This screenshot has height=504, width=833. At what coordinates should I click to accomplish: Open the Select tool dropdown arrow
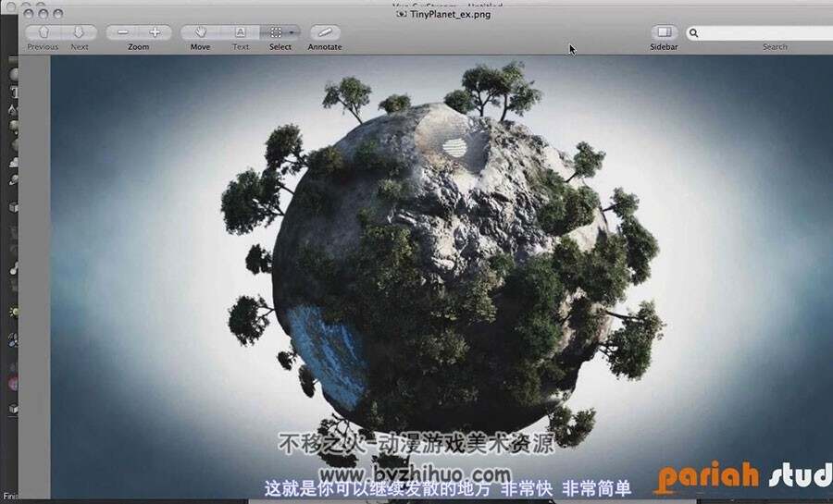(x=292, y=32)
